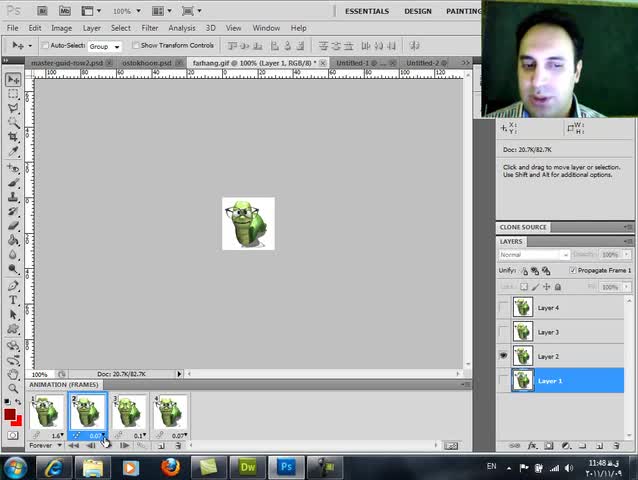The image size is (638, 480).
Task: Add a layer mask in Layers panel
Action: click(548, 445)
